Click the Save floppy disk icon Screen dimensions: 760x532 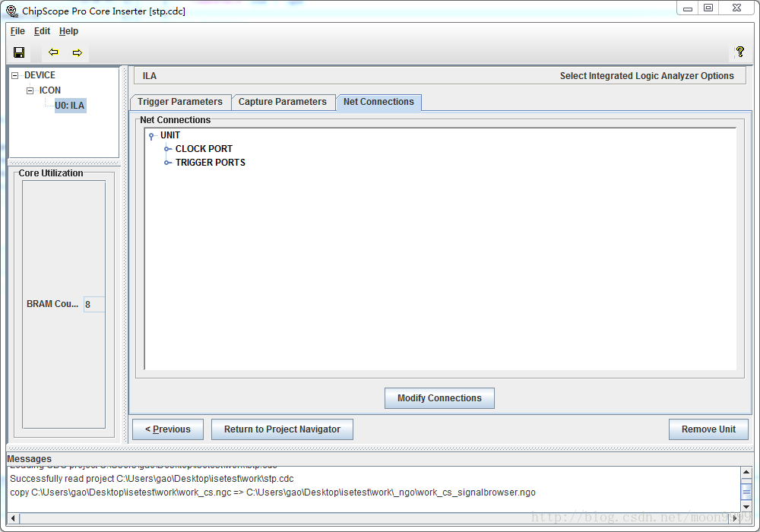tap(19, 52)
